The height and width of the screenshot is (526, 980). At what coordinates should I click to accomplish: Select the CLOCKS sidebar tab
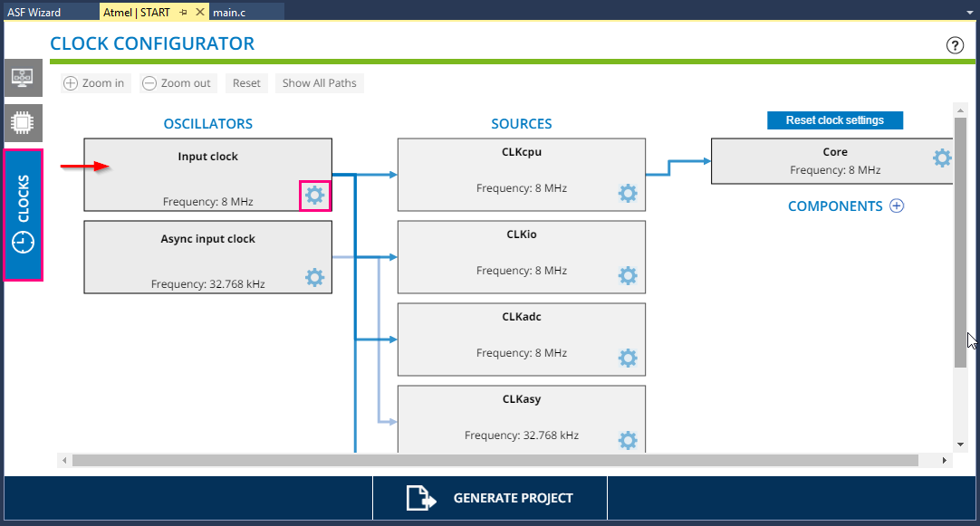click(24, 215)
